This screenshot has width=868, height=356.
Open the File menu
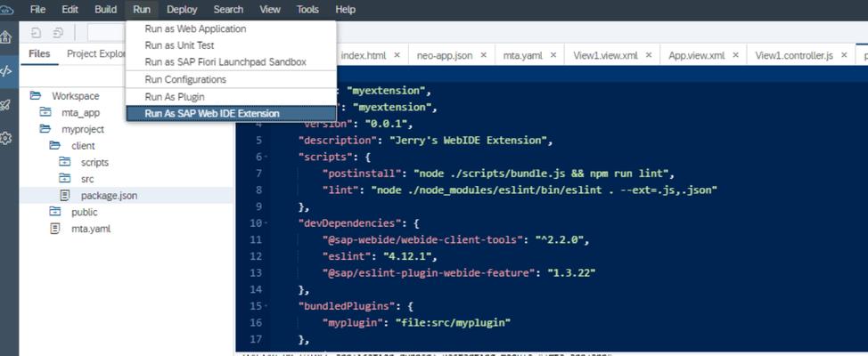click(x=37, y=10)
